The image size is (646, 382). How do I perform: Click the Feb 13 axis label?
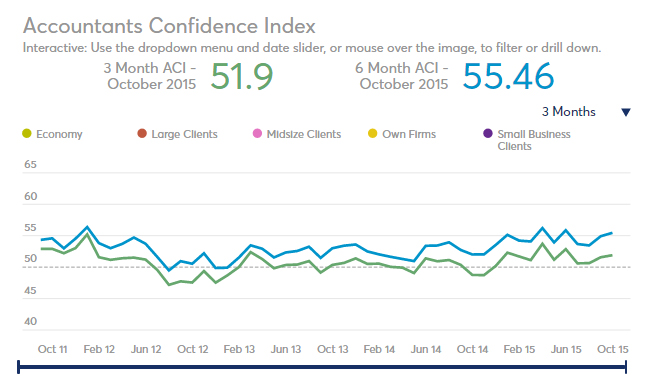click(x=239, y=349)
